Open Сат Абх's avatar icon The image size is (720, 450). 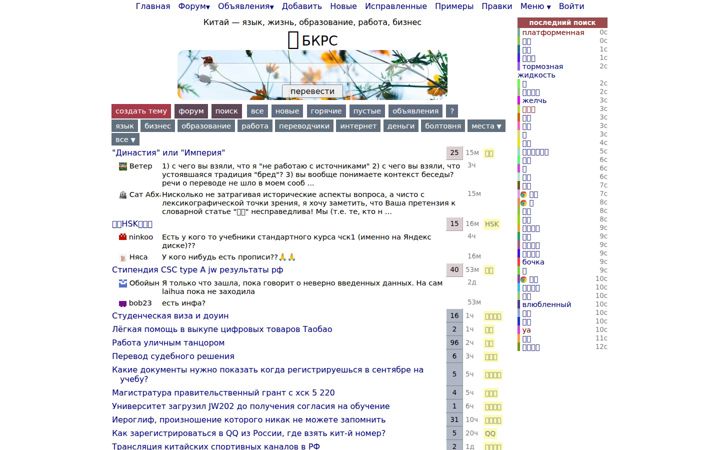tap(123, 195)
